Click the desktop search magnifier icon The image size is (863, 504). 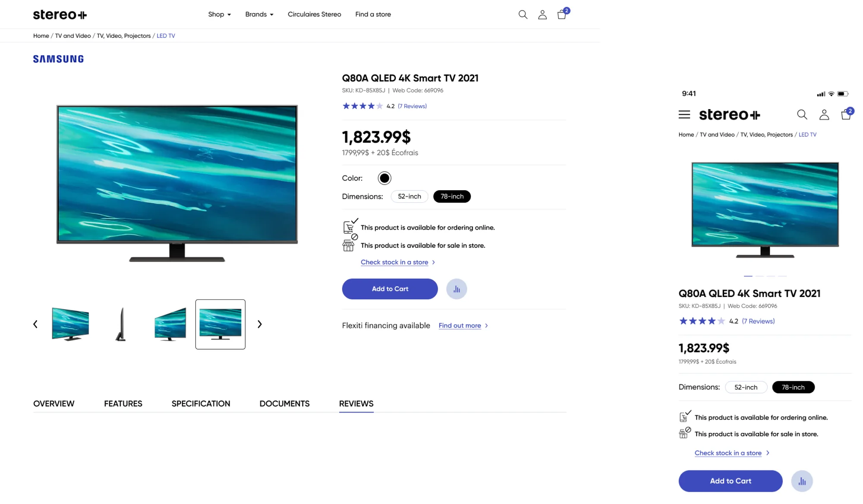point(523,15)
